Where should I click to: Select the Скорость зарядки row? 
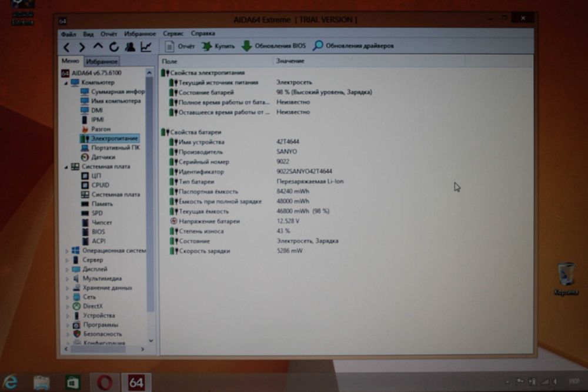pyautogui.click(x=236, y=251)
